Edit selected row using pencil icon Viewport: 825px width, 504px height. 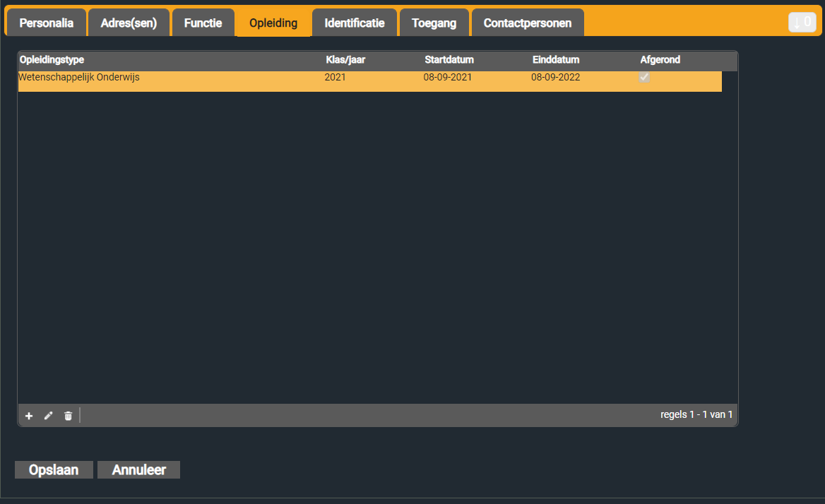49,416
